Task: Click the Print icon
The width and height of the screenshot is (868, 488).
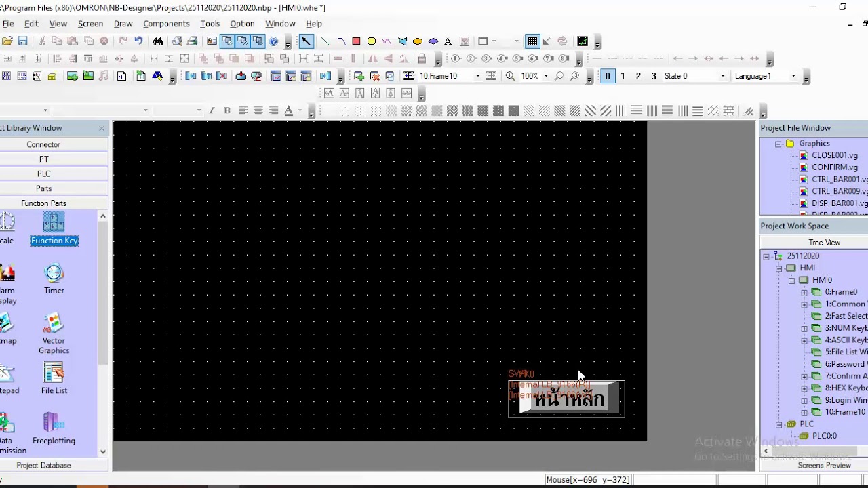Action: 192,41
